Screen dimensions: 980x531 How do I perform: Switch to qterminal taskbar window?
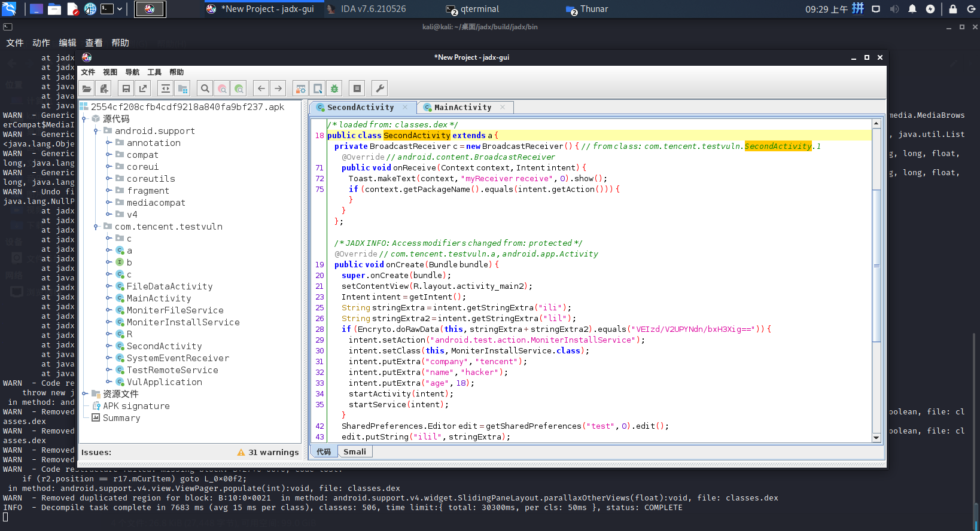tap(473, 9)
